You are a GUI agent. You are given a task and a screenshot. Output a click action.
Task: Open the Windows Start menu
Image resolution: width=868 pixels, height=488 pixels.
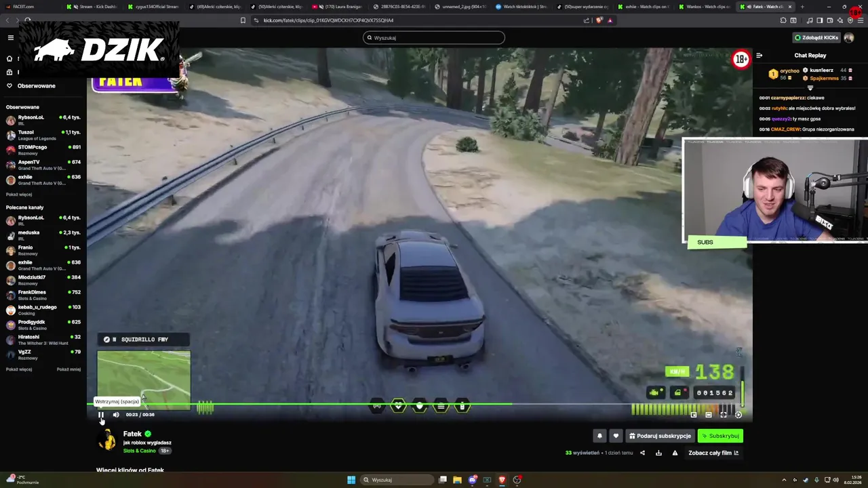[x=351, y=480]
